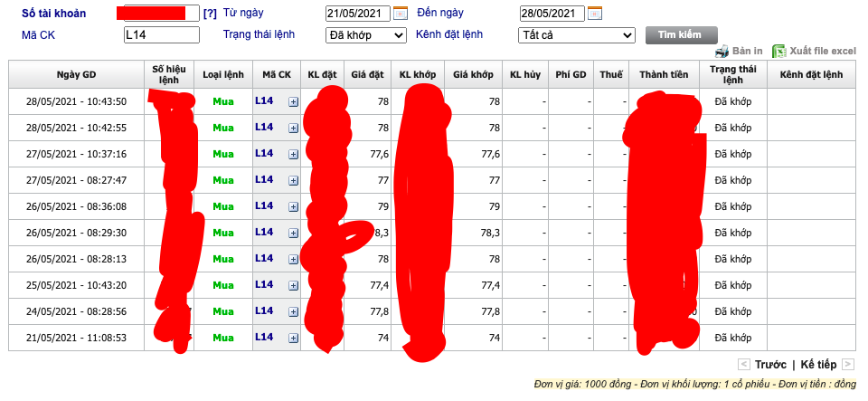Screen dimensions: 868x401
Task: Click the Số hiệu lệnh column header
Action: (169, 74)
